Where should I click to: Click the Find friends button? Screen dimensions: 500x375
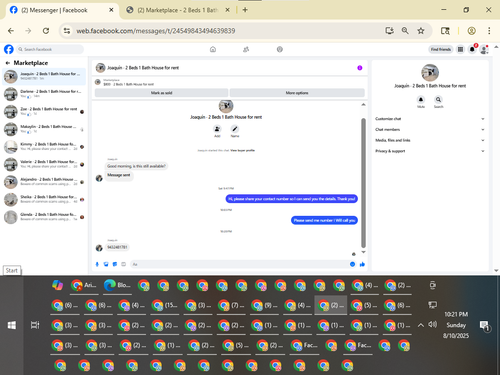[x=441, y=49]
